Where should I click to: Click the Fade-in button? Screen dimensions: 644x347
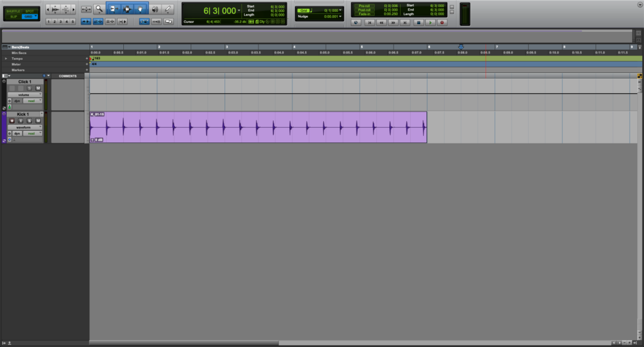364,14
